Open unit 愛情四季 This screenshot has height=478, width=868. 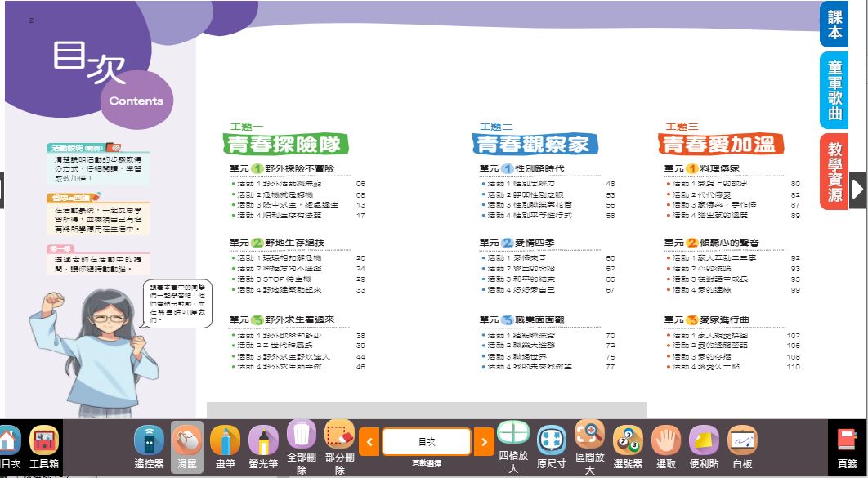(x=517, y=243)
